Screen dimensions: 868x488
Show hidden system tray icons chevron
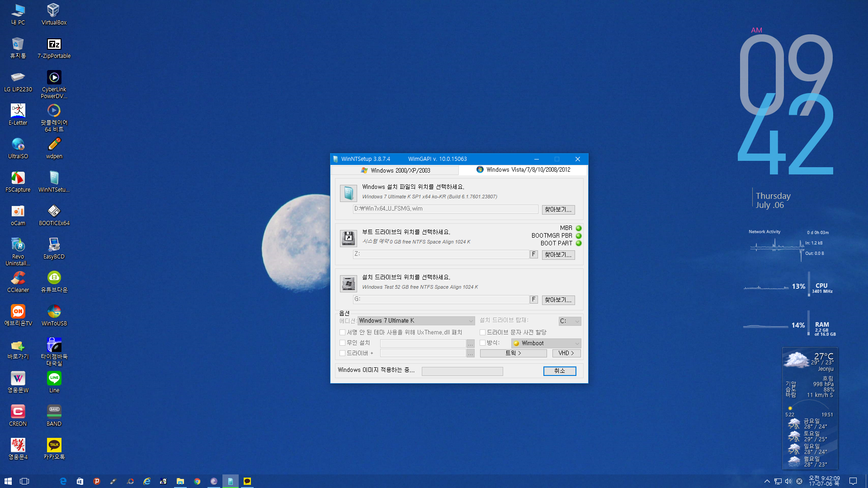click(x=767, y=481)
